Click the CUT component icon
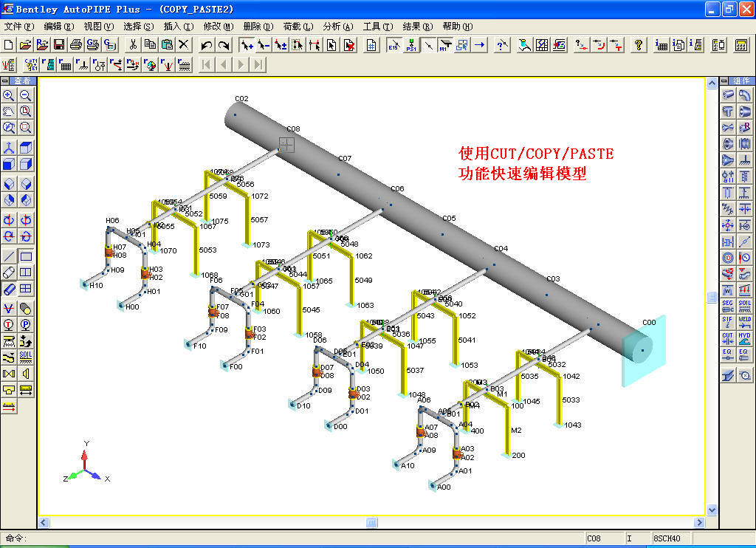The width and height of the screenshot is (756, 548). [727, 338]
